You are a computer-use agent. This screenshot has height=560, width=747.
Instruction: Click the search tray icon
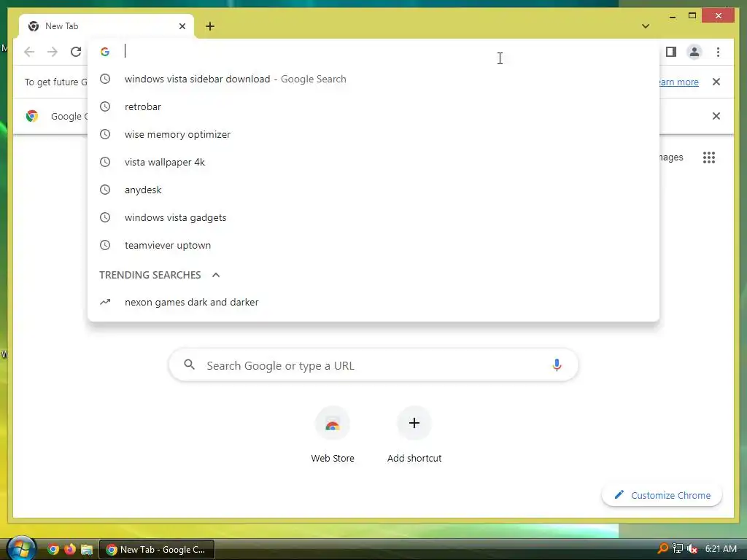pyautogui.click(x=662, y=548)
